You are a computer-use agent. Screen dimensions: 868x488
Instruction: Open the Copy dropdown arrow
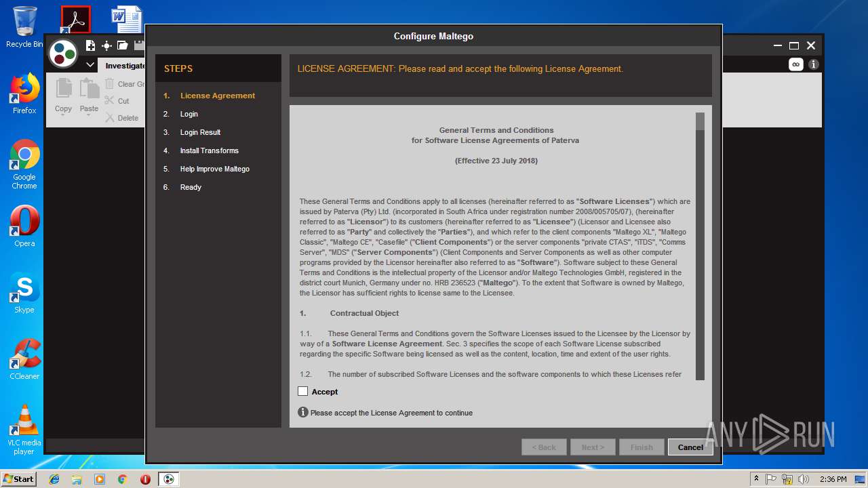click(x=63, y=116)
